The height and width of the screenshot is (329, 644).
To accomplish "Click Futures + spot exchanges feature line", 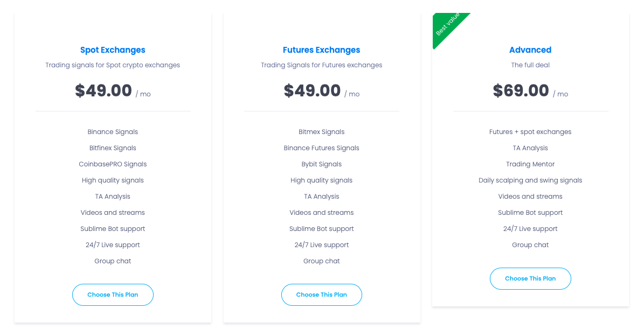I will 530,132.
